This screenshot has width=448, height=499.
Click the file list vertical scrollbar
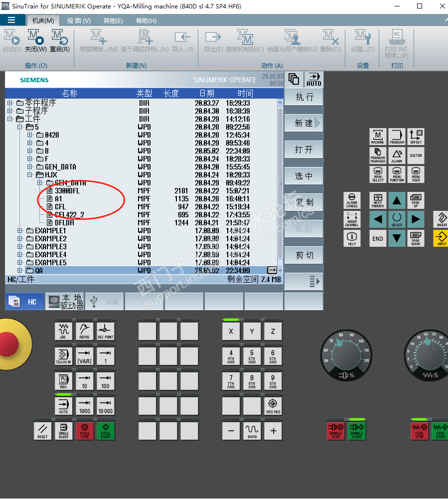[280, 186]
